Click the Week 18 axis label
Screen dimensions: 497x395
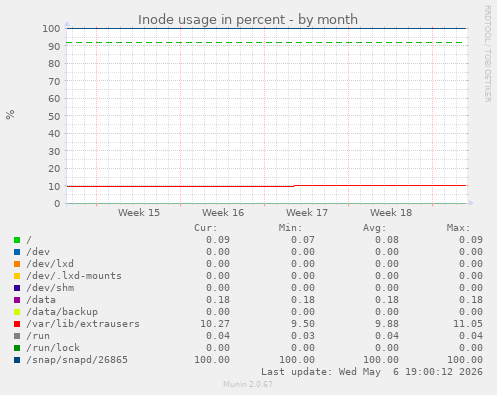391,213
